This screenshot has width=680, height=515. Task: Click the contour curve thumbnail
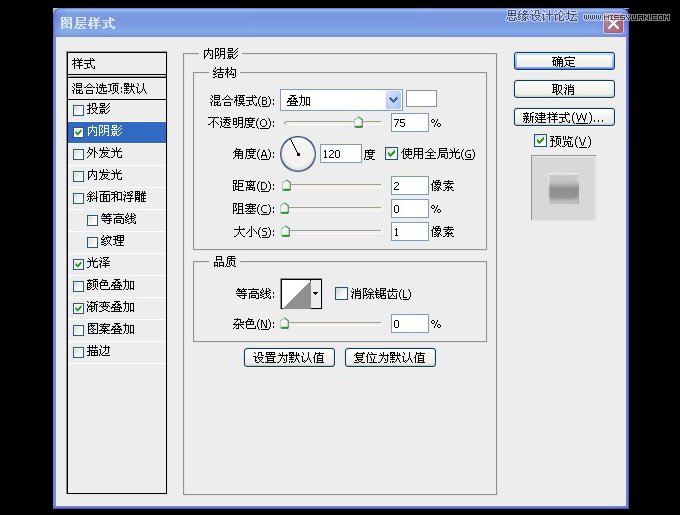click(296, 294)
